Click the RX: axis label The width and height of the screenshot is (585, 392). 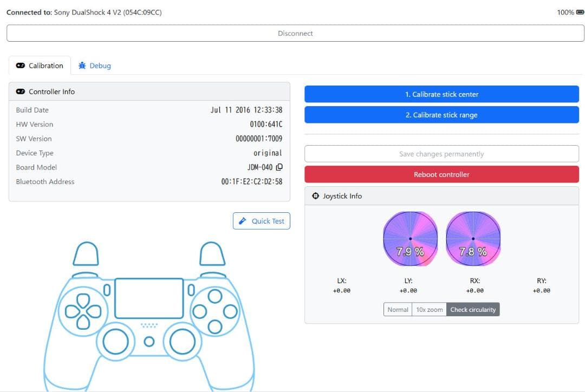[475, 281]
